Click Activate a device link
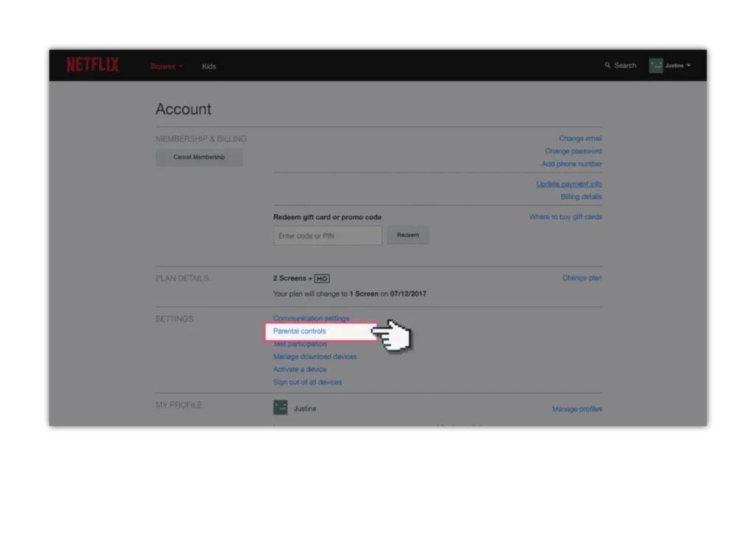The height and width of the screenshot is (540, 756). click(x=300, y=370)
